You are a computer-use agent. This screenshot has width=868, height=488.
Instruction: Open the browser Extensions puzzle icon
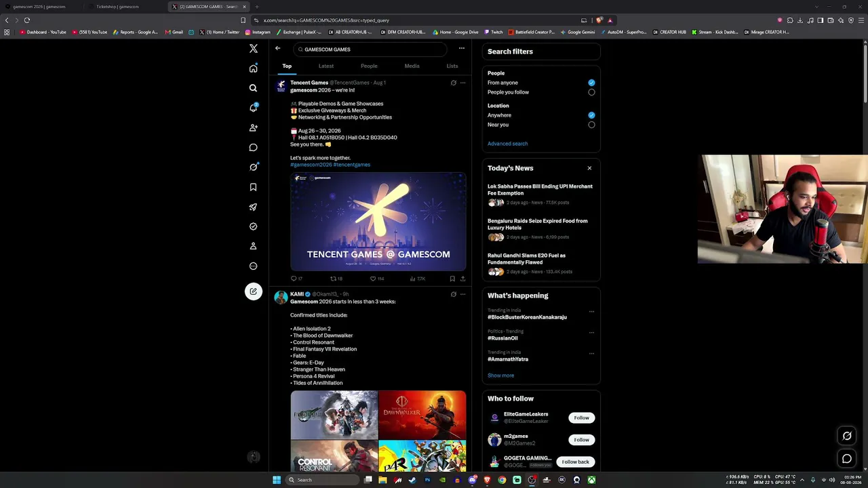point(790,20)
